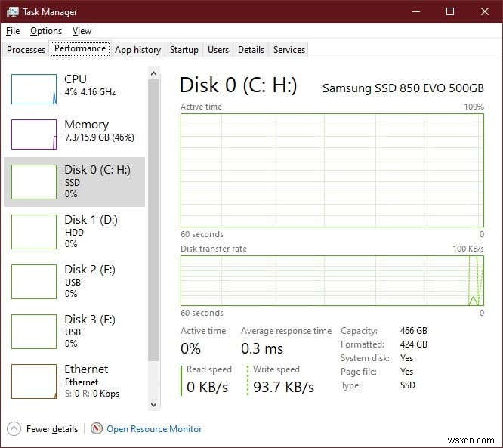Image resolution: width=503 pixels, height=448 pixels.
Task: Open the Users tab
Action: [218, 50]
